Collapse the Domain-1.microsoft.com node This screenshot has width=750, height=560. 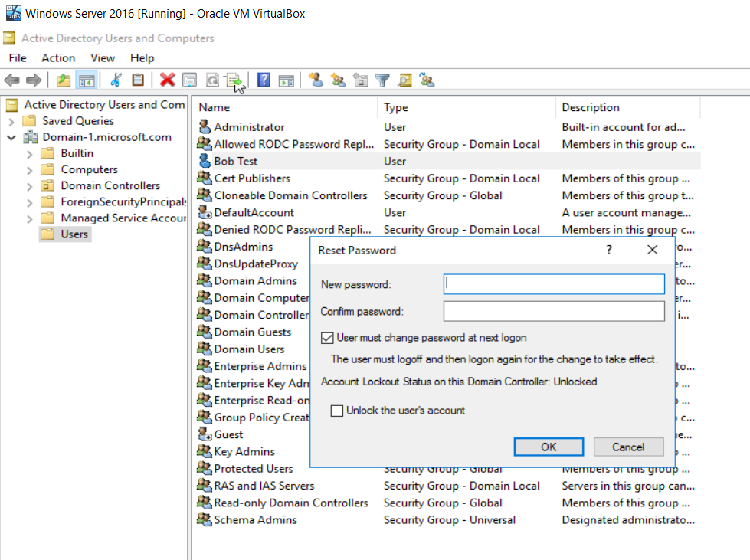[11, 138]
